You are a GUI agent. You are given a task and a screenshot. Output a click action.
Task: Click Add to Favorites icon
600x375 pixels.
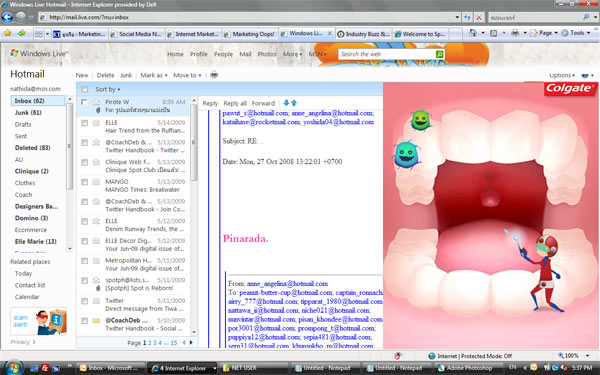click(x=21, y=33)
